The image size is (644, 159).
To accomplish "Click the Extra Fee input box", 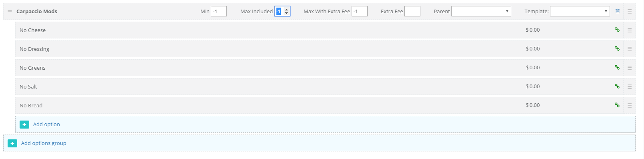I will 412,11.
